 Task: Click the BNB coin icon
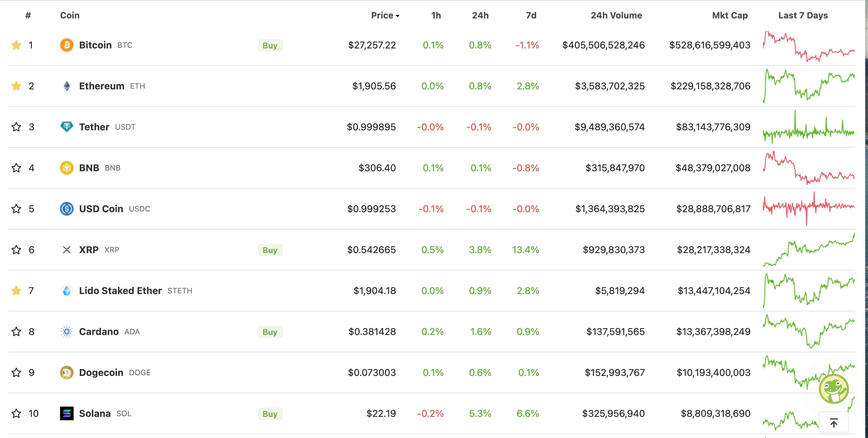point(67,168)
